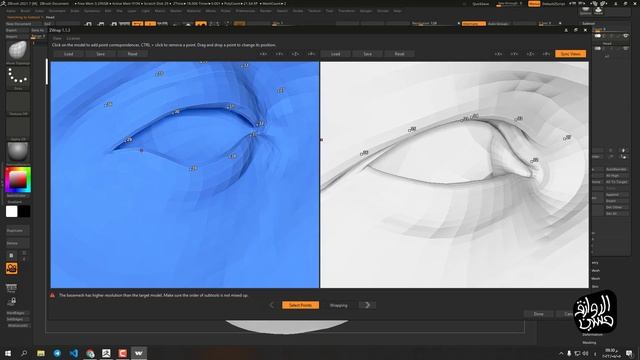Open the Windows notification center icon
This screenshot has width=640, height=360.
click(x=630, y=353)
